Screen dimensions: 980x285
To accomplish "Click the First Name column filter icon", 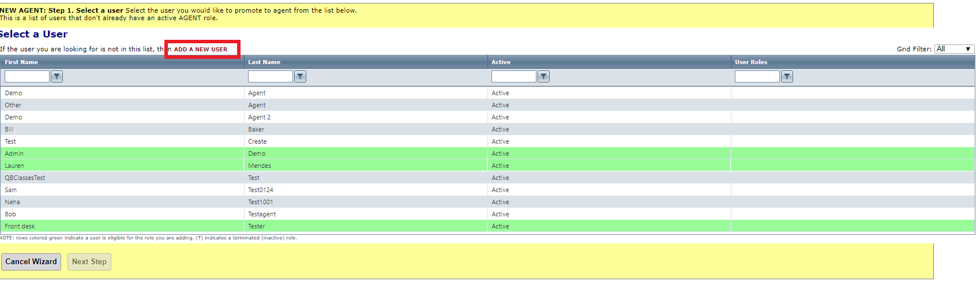I will click(57, 76).
